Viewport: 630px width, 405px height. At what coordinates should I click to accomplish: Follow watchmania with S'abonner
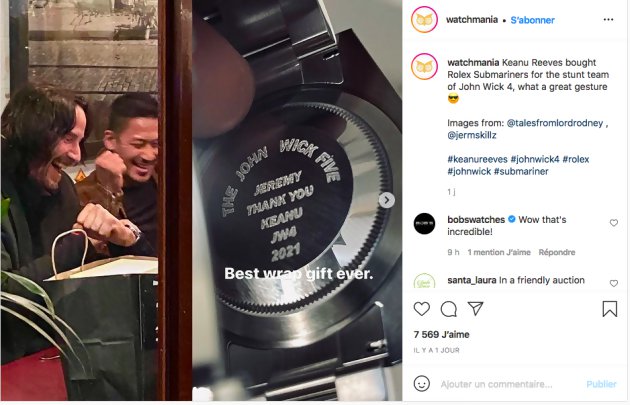click(x=532, y=20)
